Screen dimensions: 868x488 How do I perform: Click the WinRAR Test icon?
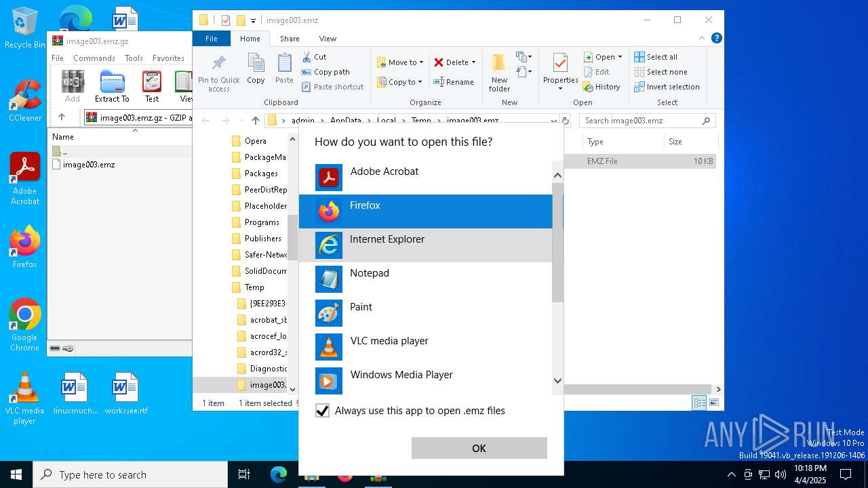pos(152,86)
